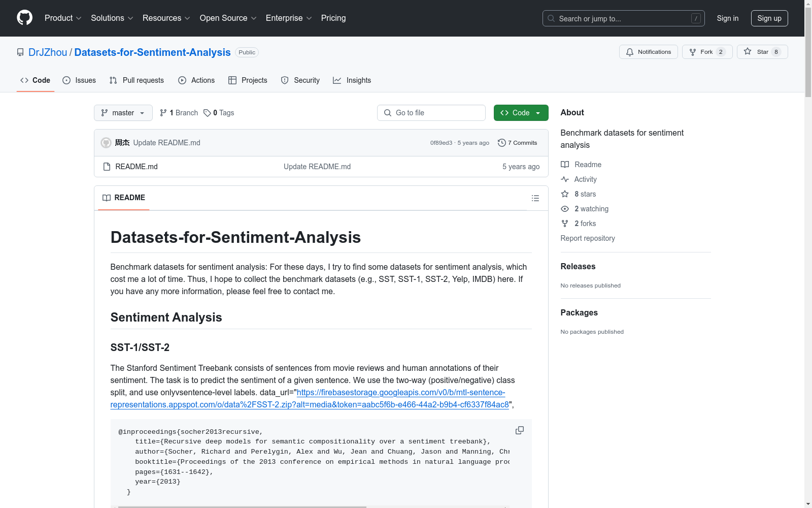
Task: Open the Update README.md commit message
Action: tap(166, 143)
